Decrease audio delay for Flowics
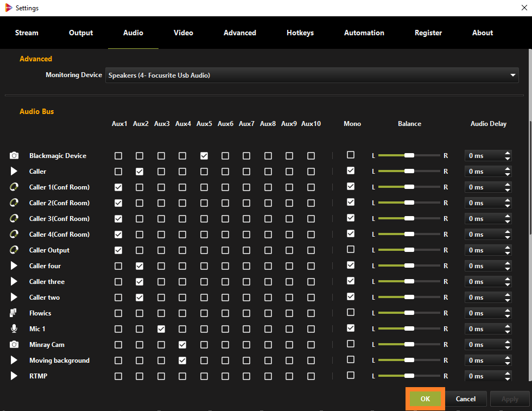Screen dimensions: 532x411 [x=507, y=315]
